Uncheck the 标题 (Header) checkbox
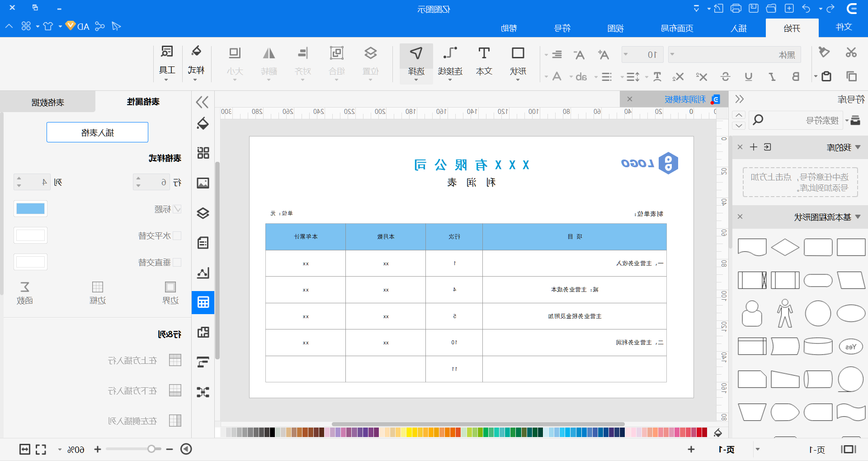This screenshot has width=868, height=461. pos(178,209)
